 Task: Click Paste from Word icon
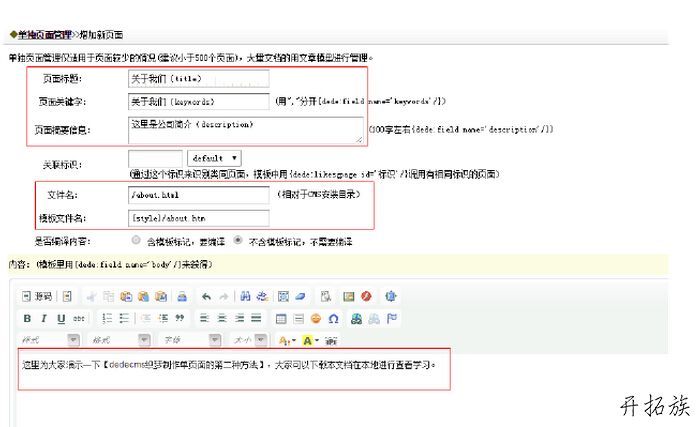pyautogui.click(x=161, y=296)
